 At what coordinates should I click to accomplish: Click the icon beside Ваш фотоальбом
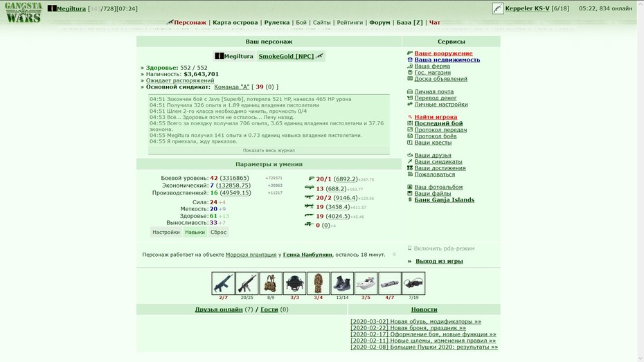[409, 187]
